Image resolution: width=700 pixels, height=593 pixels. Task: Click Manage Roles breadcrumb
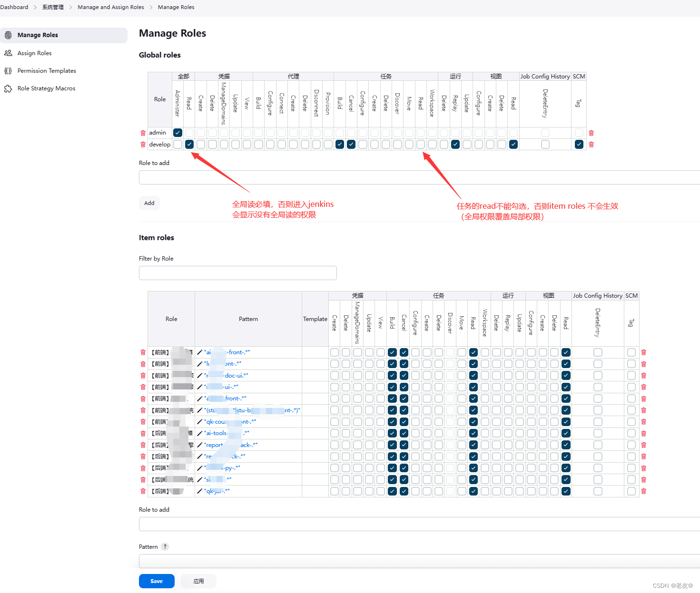[176, 7]
